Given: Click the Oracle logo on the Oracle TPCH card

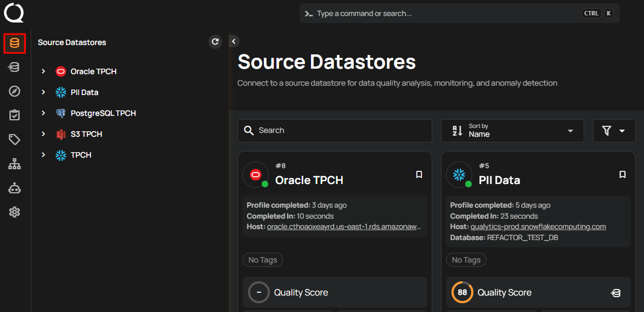Looking at the screenshot, I should pyautogui.click(x=256, y=175).
